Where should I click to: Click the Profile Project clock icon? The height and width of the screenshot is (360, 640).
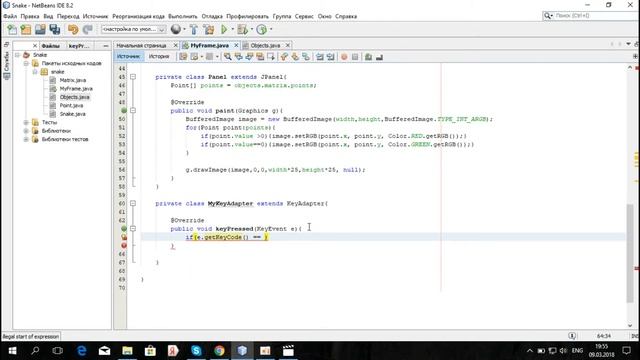coord(262,29)
